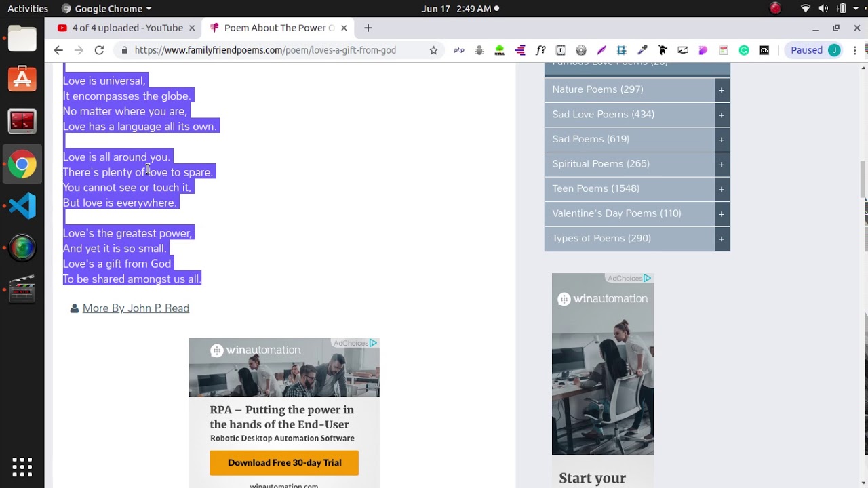The image size is (868, 488).
Task: Open the Sad Love Poems (434) link
Action: coord(603,115)
